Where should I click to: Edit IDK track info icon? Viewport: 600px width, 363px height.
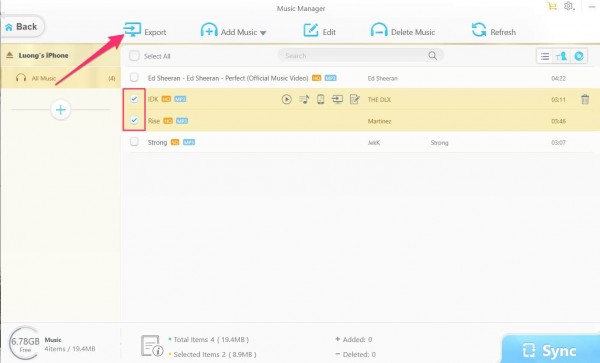click(x=355, y=99)
